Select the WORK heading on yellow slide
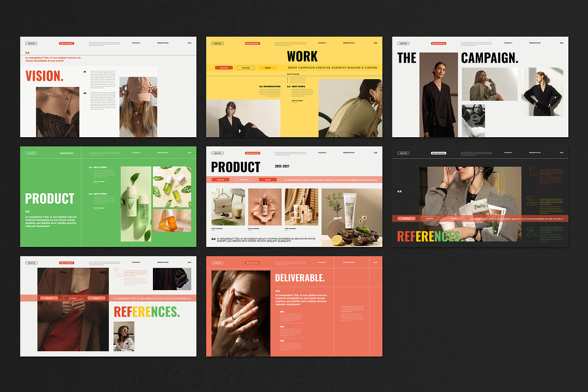The height and width of the screenshot is (392, 588). pos(302,56)
